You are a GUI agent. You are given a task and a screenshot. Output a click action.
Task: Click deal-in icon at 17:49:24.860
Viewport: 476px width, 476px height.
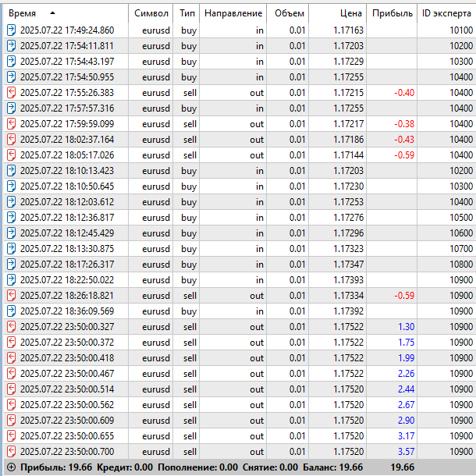pos(11,30)
